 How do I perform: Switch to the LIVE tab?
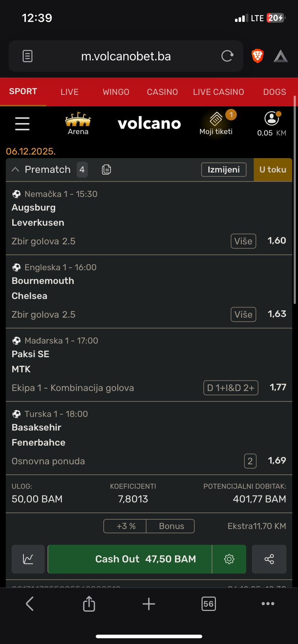(x=69, y=92)
